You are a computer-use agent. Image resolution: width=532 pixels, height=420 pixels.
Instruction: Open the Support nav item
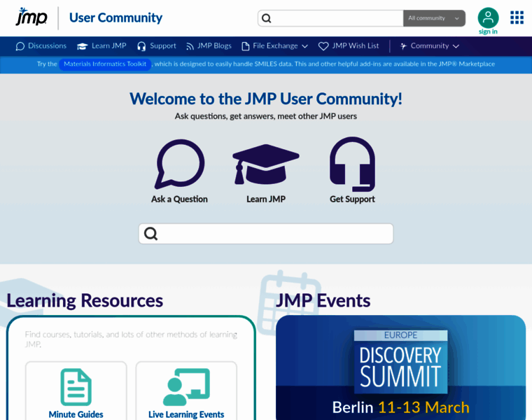[163, 45]
